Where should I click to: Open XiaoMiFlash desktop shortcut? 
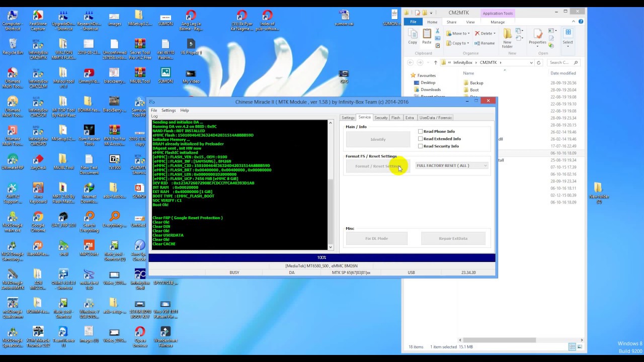(x=38, y=248)
